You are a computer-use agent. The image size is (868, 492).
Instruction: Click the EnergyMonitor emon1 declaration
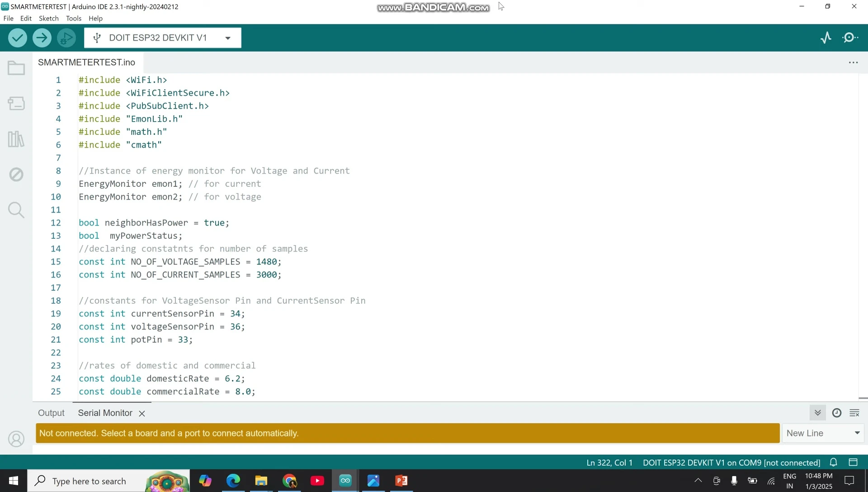coord(131,184)
